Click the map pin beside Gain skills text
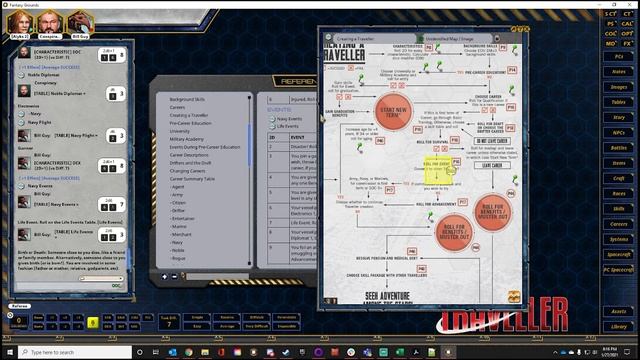Screen dimensions: 640x360 [x=361, y=78]
